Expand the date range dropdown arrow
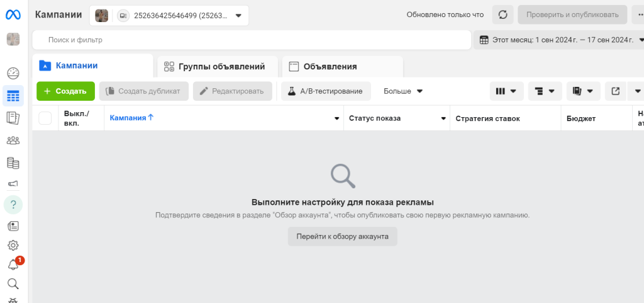 click(x=641, y=40)
